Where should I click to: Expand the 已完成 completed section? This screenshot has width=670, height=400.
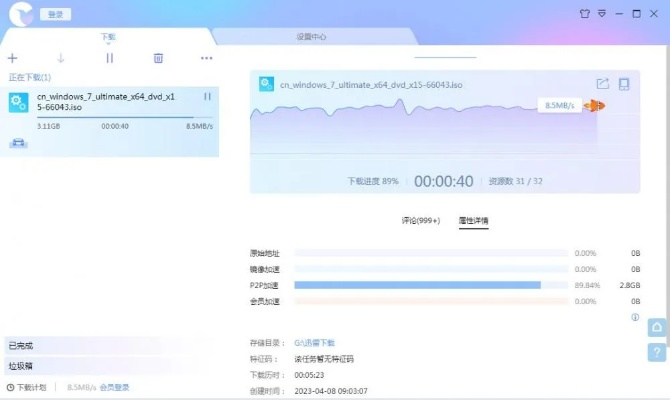tap(22, 346)
